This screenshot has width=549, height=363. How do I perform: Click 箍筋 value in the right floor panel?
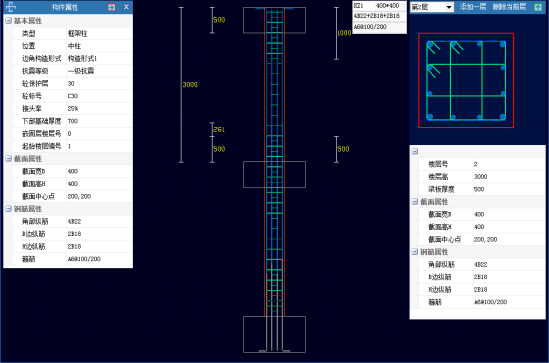point(490,302)
